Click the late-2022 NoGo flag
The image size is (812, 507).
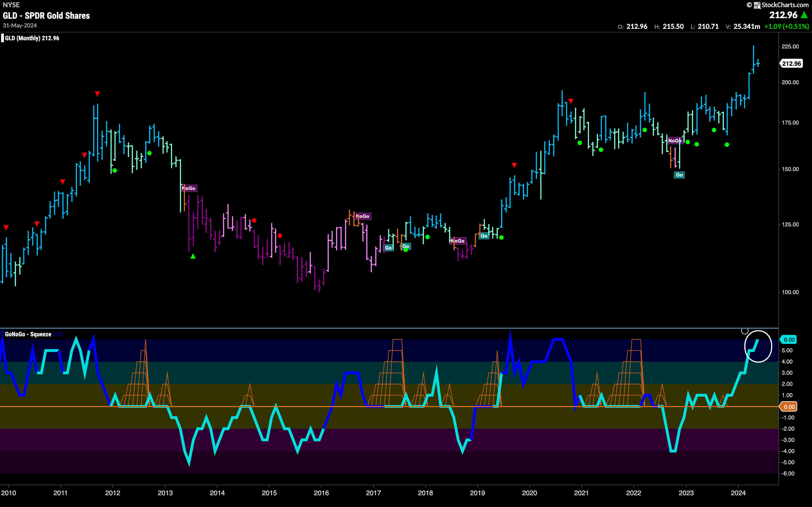coord(675,141)
